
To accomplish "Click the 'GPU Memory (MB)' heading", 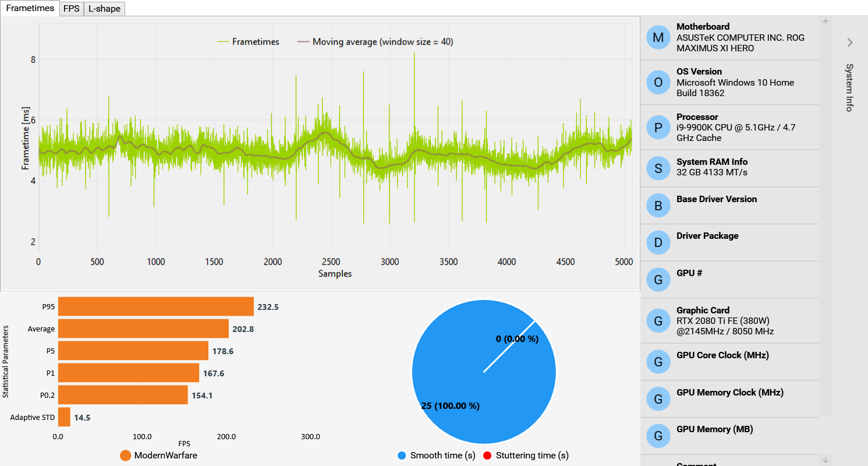I will (x=714, y=429).
